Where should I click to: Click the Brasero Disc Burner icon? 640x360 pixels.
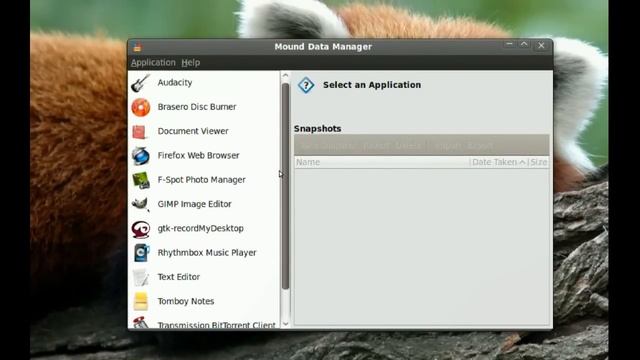(141, 107)
